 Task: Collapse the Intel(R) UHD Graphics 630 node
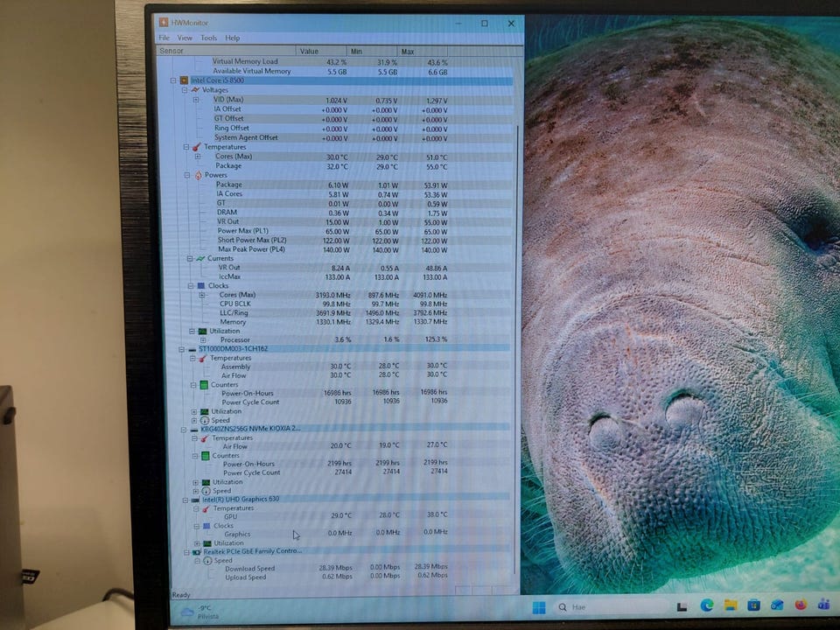tap(185, 500)
